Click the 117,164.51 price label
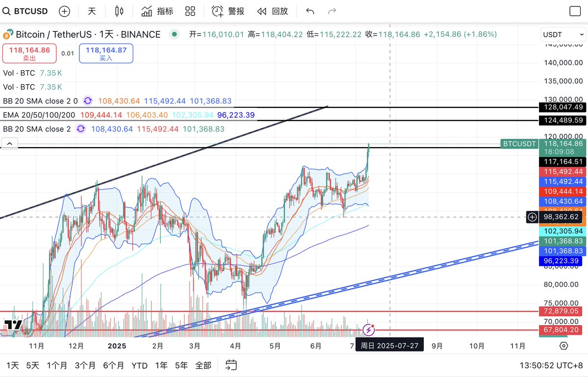The image size is (588, 377). point(562,161)
